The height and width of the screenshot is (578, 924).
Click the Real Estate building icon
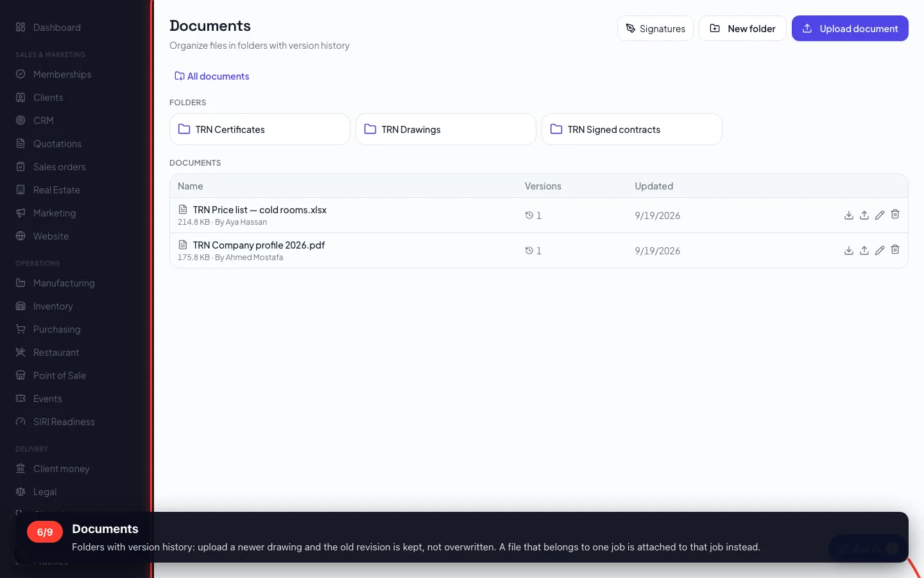coord(21,189)
